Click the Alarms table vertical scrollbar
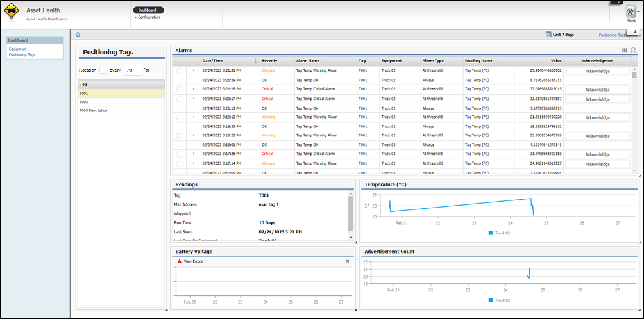 tap(634, 74)
